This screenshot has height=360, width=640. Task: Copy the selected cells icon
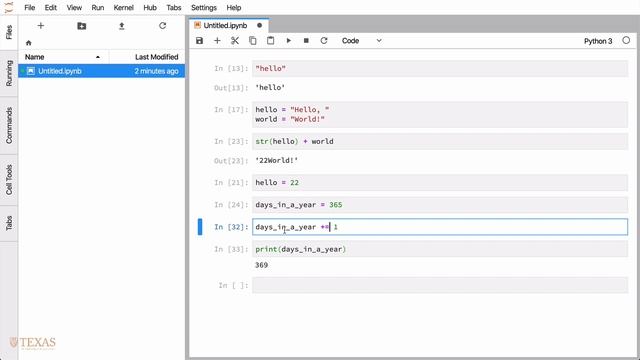click(x=253, y=41)
